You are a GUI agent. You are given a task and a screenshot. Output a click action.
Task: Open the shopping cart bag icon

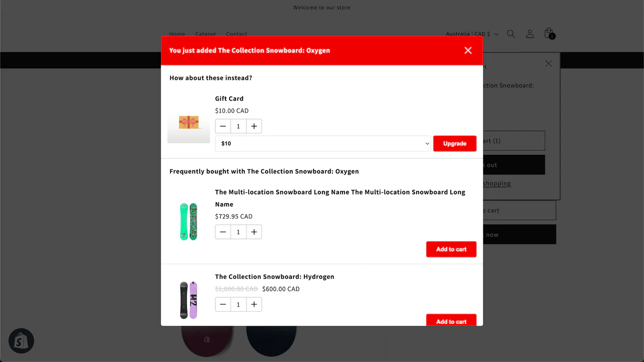coord(549,34)
